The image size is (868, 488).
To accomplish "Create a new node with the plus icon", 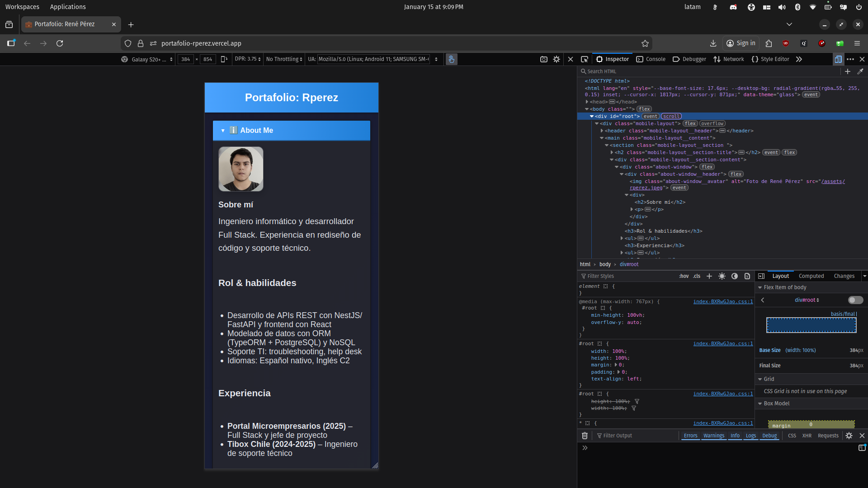I will coord(848,71).
